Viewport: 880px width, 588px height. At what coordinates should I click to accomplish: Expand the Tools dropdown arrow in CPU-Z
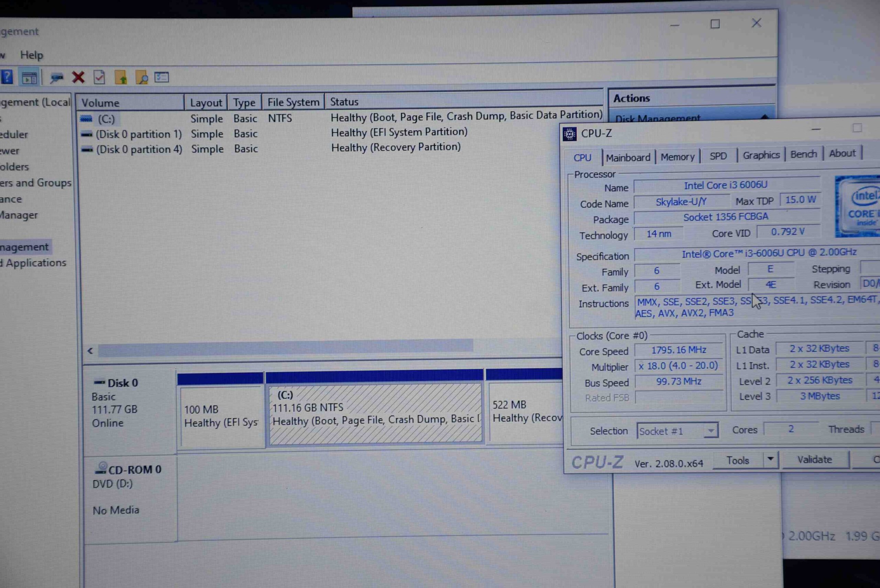pyautogui.click(x=770, y=459)
